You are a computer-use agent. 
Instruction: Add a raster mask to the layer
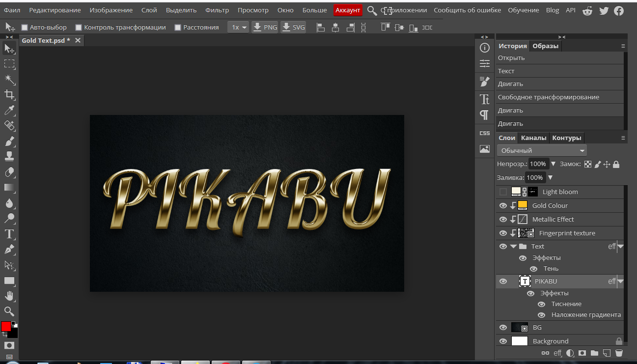tap(582, 353)
